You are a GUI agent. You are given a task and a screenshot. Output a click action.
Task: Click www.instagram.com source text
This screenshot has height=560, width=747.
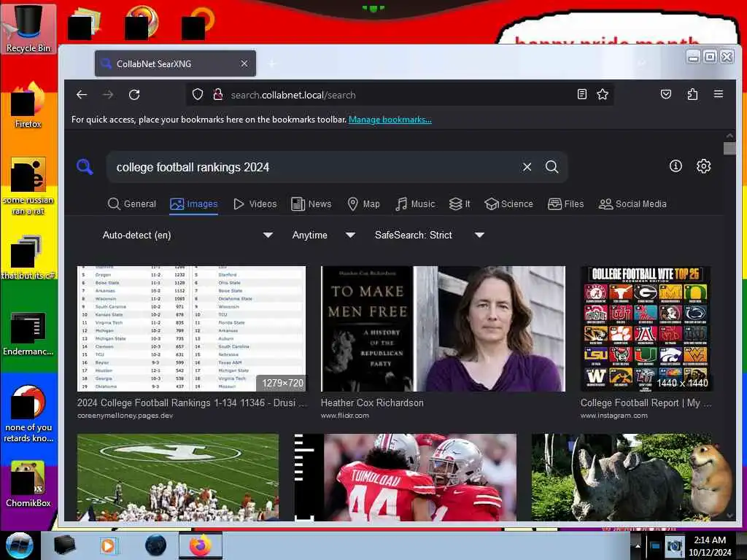[614, 416]
